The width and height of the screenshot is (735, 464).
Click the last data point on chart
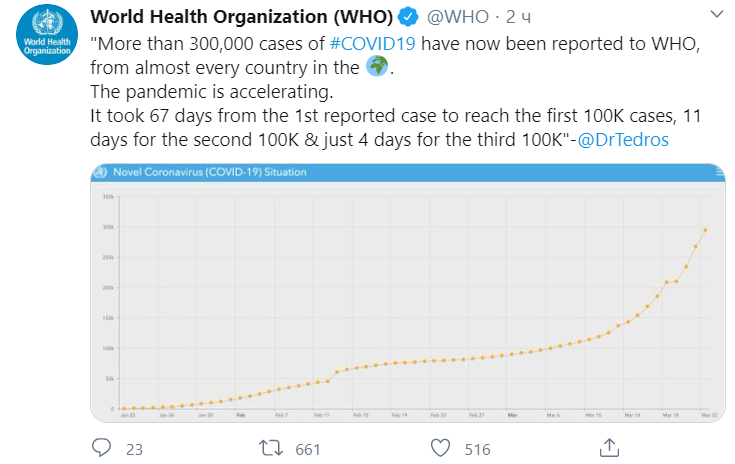[705, 230]
